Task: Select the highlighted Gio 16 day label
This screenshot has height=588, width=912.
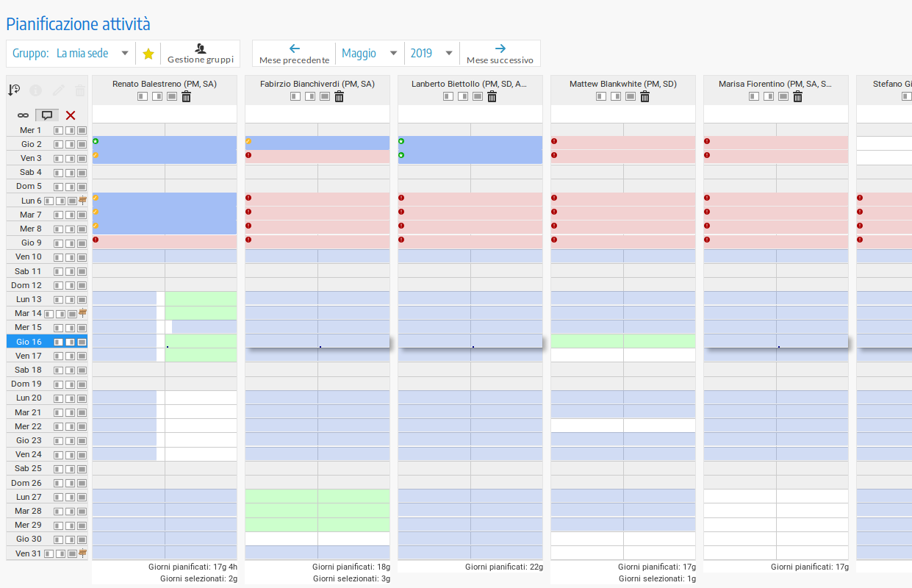Action: click(29, 342)
